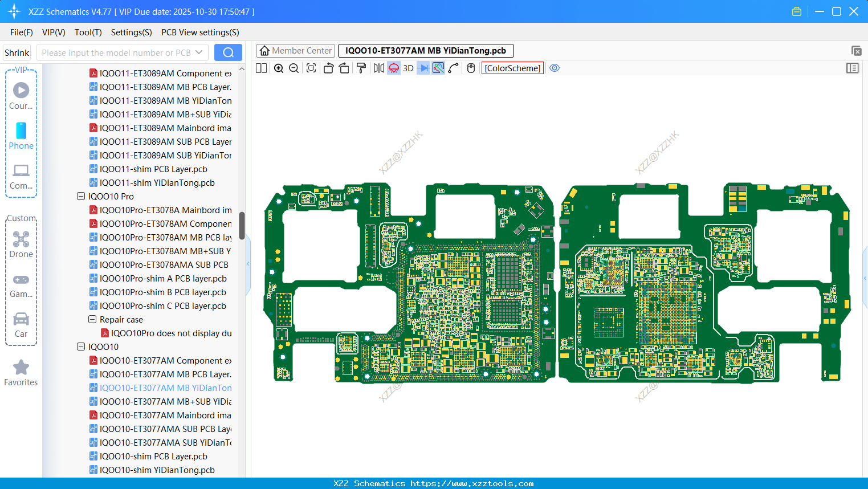Click the zoom out magnifier icon

tap(294, 68)
